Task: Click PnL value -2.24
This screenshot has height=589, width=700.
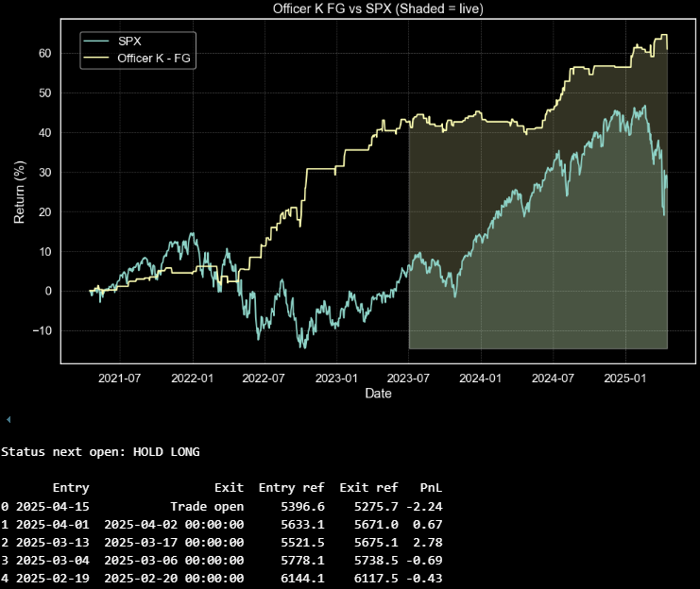Action: pyautogui.click(x=424, y=507)
